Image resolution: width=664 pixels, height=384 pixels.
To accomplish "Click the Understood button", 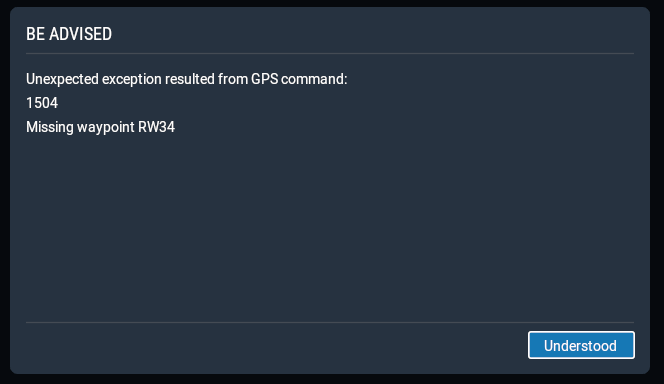I will click(x=581, y=345).
